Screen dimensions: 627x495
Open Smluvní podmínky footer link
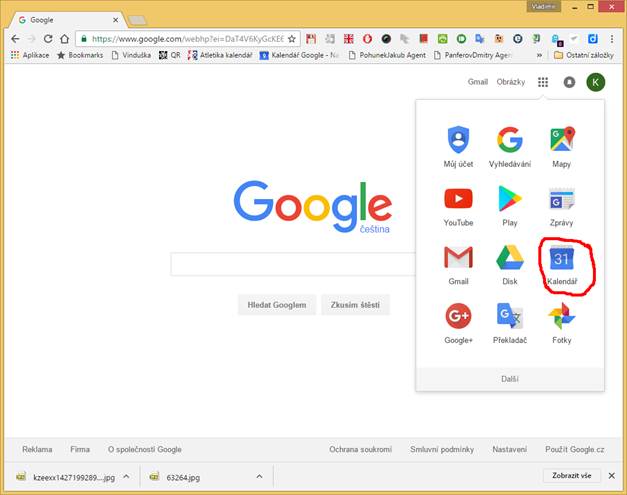[442, 449]
